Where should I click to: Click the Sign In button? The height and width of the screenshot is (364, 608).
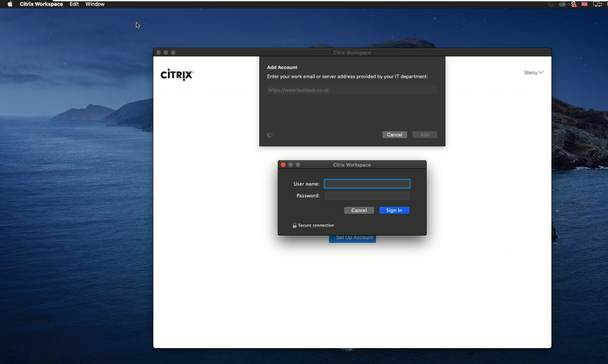point(394,210)
